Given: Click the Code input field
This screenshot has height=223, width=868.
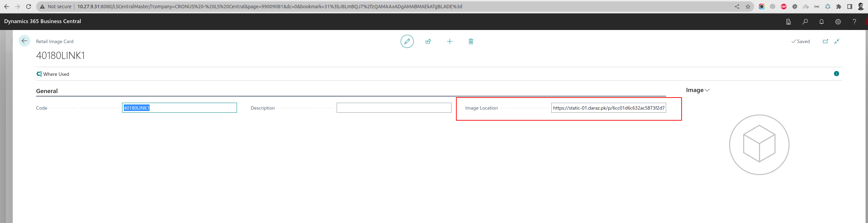Looking at the screenshot, I should click(180, 108).
